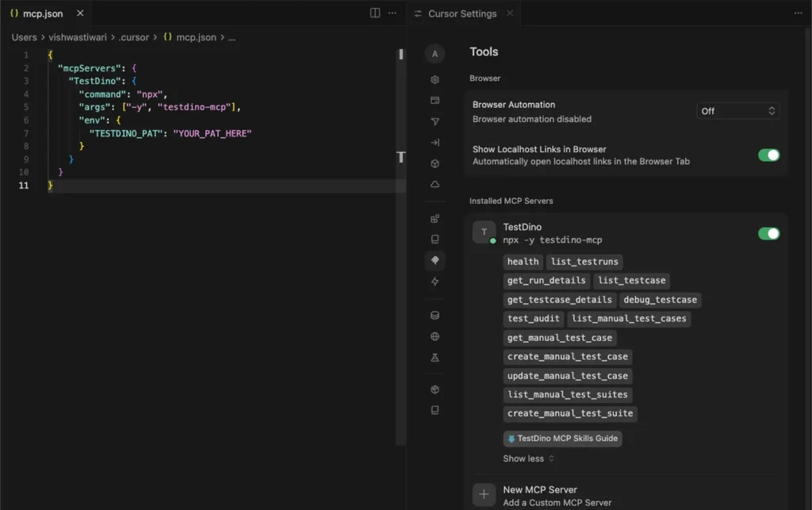Screen dimensions: 812x510
Task: Click the plus icon for New MCP Server
Action: (x=484, y=494)
